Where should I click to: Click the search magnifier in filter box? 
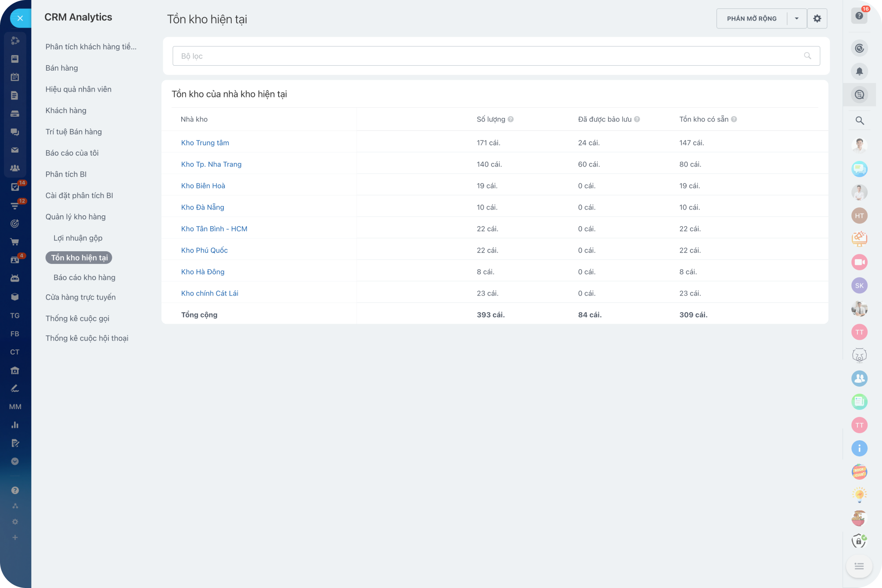807,56
